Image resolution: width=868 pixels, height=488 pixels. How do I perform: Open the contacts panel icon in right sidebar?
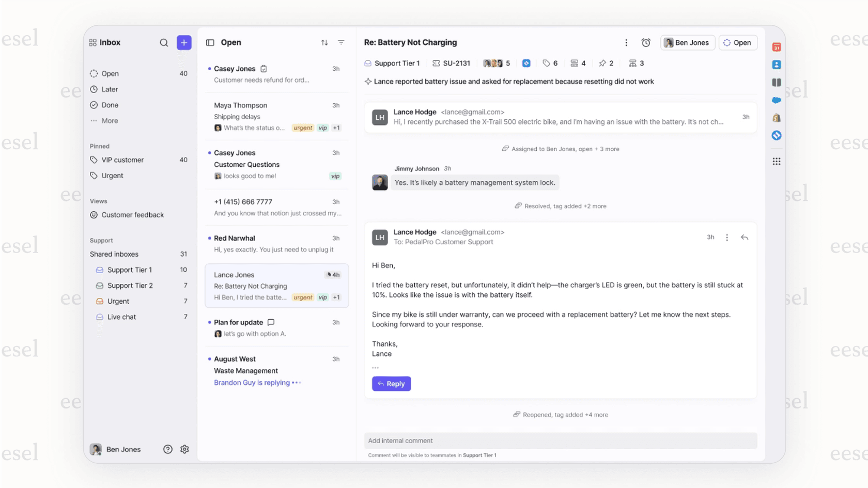click(777, 64)
